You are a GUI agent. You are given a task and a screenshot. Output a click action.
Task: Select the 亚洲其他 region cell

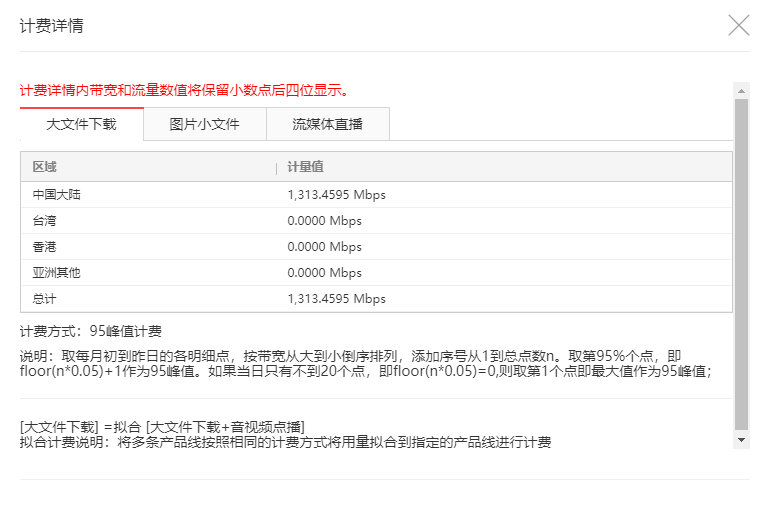click(56, 273)
